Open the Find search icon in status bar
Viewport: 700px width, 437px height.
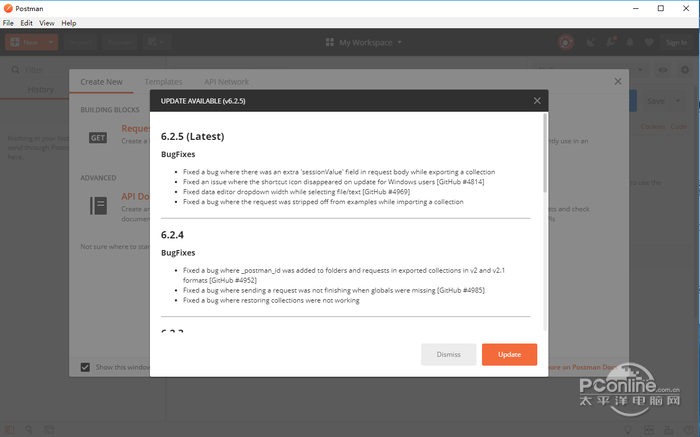(29, 430)
